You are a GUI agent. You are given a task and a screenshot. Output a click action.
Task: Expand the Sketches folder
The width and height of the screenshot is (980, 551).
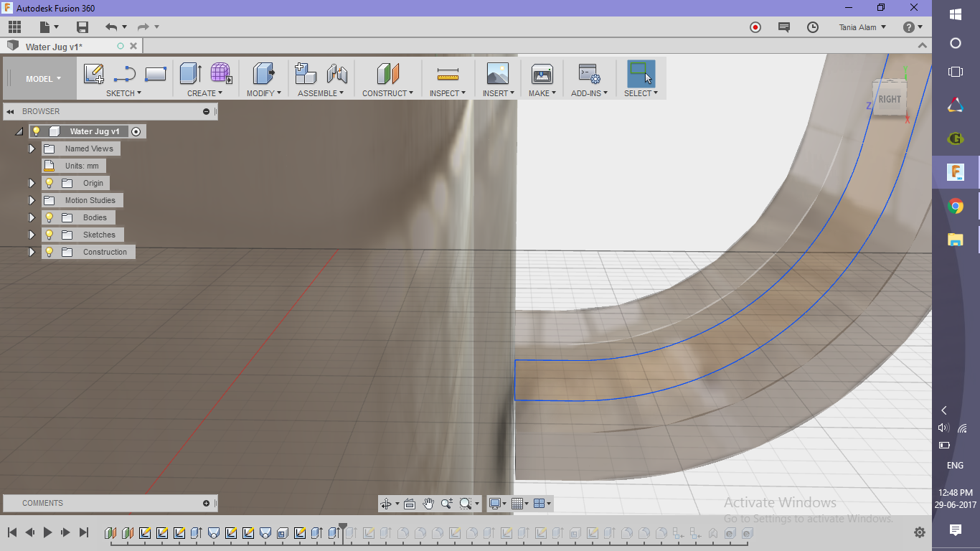click(x=32, y=235)
